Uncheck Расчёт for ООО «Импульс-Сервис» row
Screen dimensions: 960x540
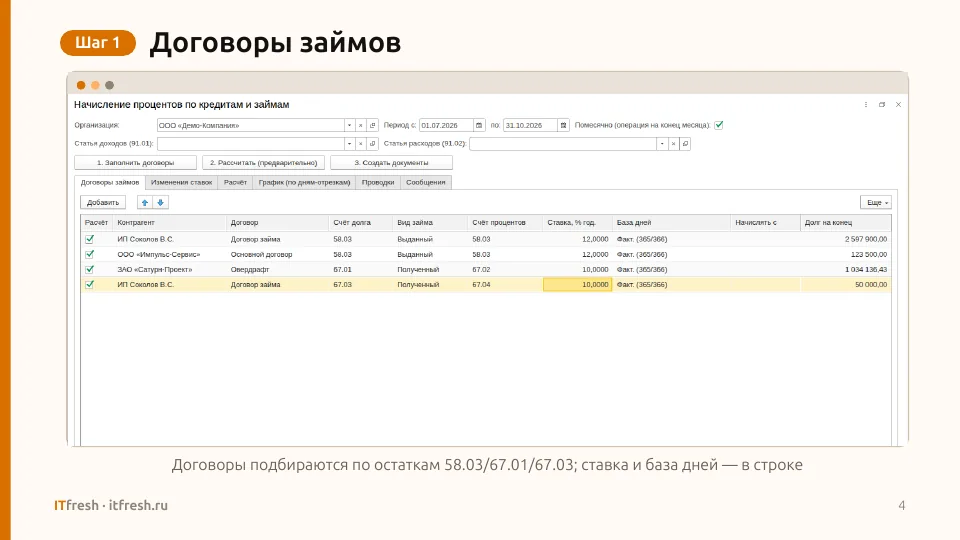point(90,254)
